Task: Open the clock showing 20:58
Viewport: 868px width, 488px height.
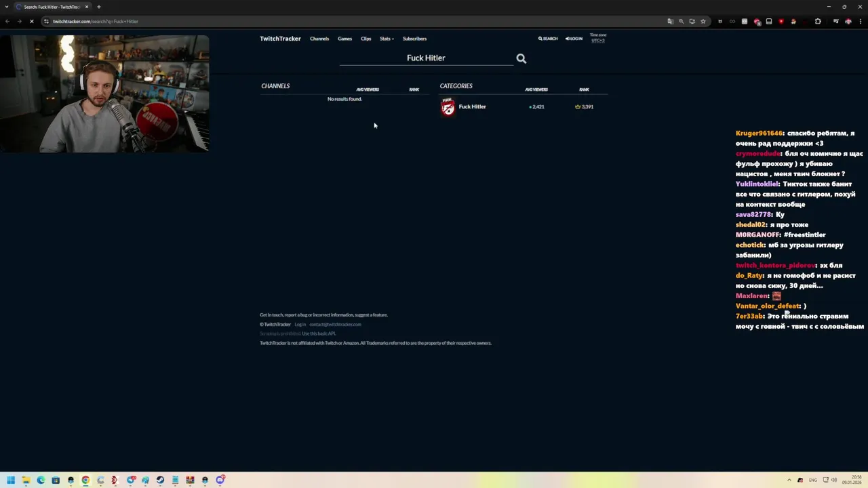Action: (852, 480)
